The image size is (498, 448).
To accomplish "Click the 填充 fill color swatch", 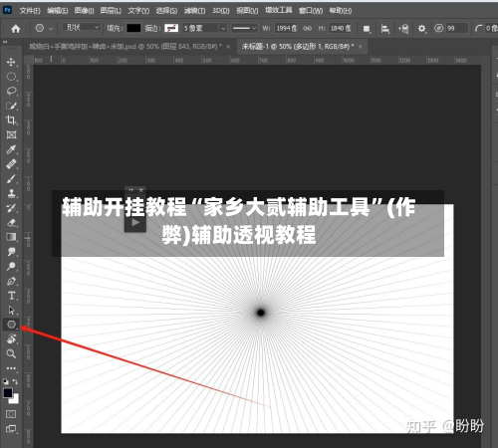I will [x=133, y=29].
